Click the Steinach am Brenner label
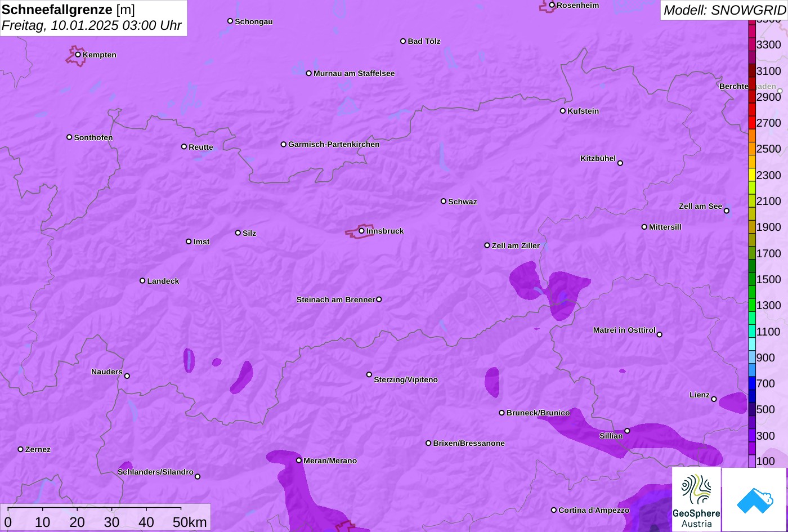The image size is (788, 532). point(335,299)
